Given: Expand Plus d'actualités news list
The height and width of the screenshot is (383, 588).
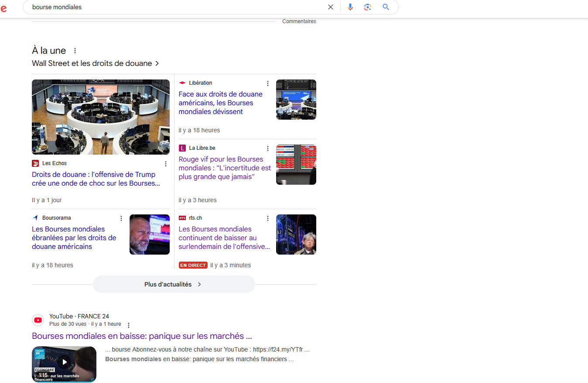Looking at the screenshot, I should (x=174, y=284).
